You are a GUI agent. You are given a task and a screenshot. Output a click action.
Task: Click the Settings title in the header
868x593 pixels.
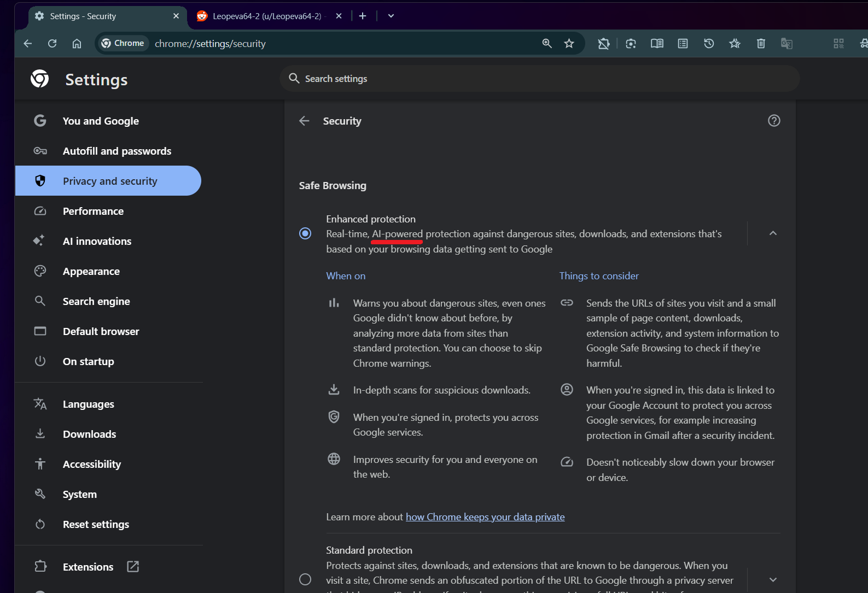click(96, 80)
